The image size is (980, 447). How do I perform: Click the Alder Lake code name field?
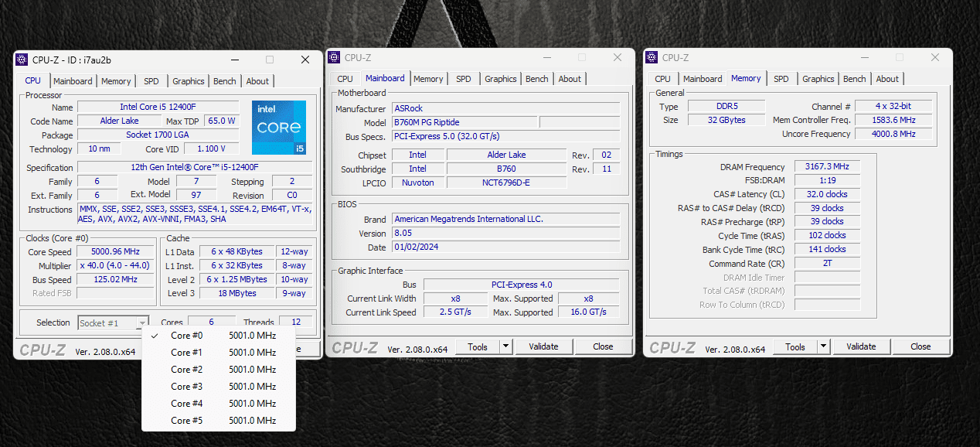pos(120,121)
